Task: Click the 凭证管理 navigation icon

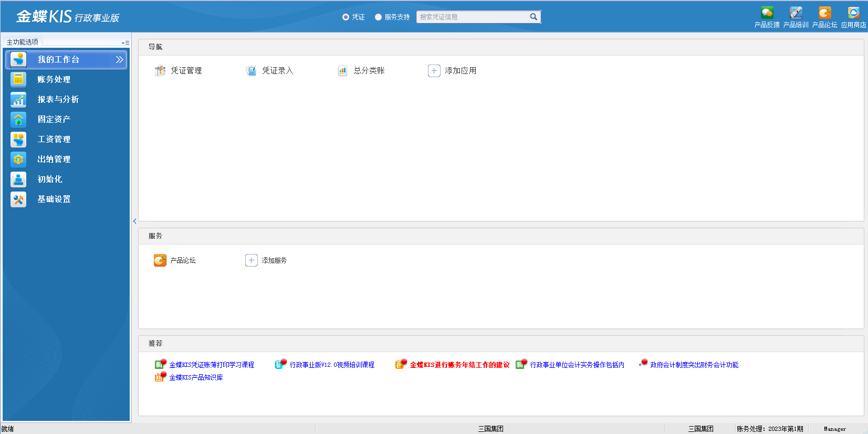Action: click(x=160, y=70)
